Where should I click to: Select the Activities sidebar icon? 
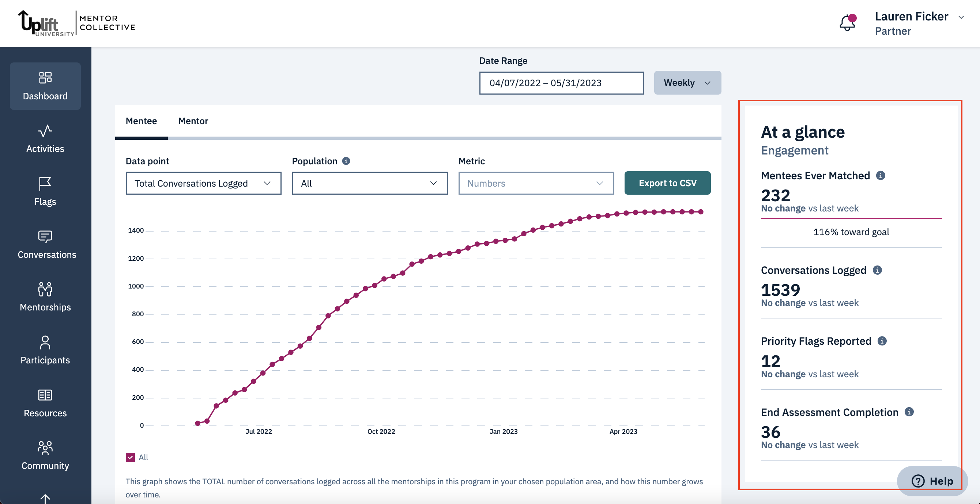coord(45,138)
